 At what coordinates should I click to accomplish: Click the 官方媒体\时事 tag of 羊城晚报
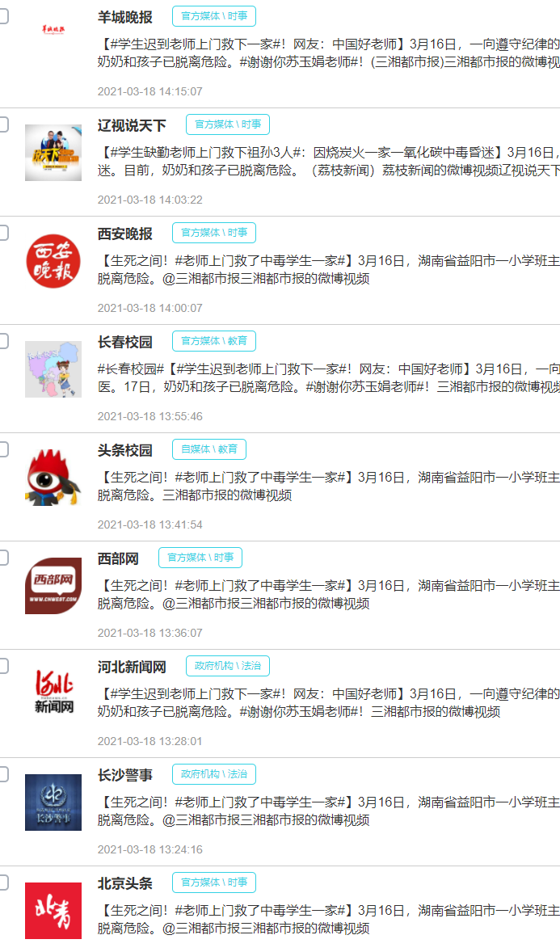click(214, 16)
